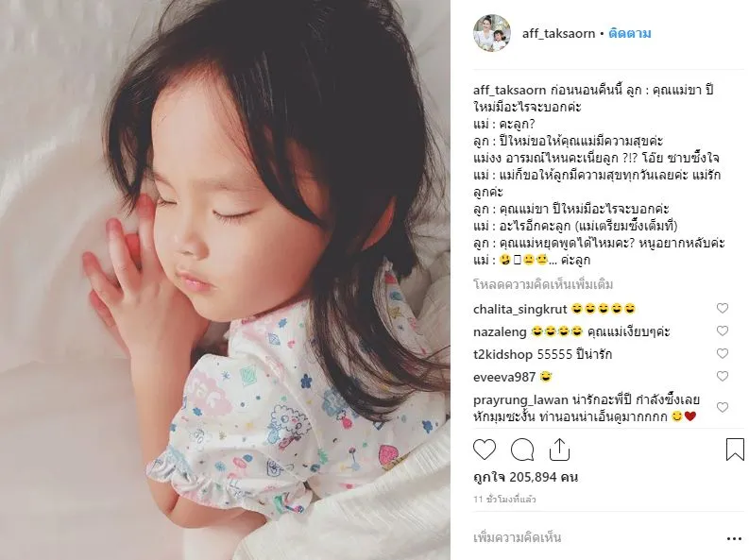Open aff_taksaorn username in the header
Screen dimensions: 749x560
tap(558, 33)
